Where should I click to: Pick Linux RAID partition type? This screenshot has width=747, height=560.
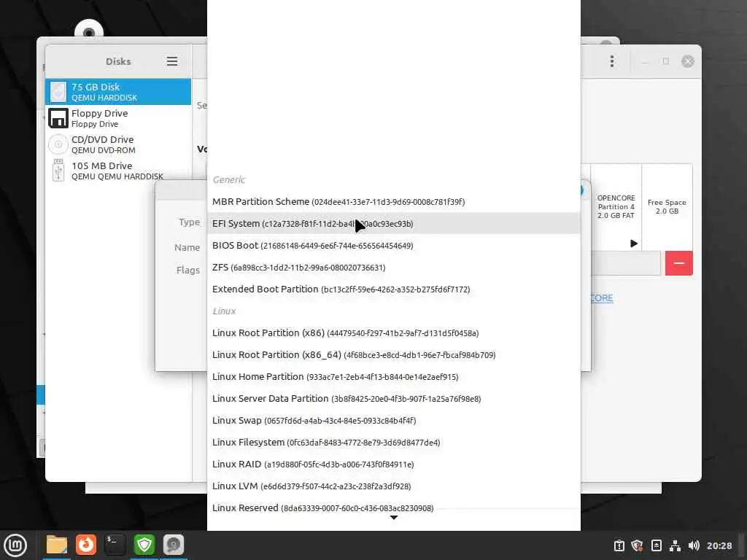(x=393, y=464)
